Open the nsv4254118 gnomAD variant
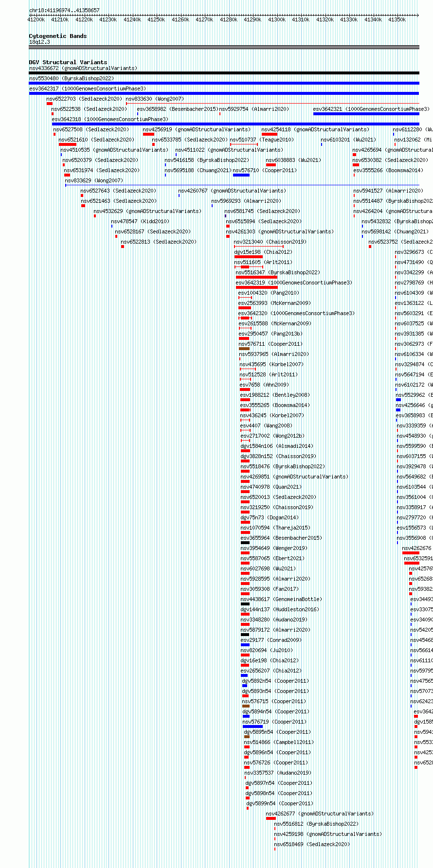 pos(315,129)
